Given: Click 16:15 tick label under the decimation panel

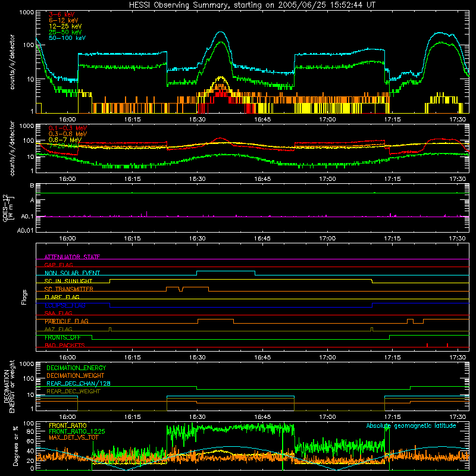Looking at the screenshot, I should pos(132,417).
